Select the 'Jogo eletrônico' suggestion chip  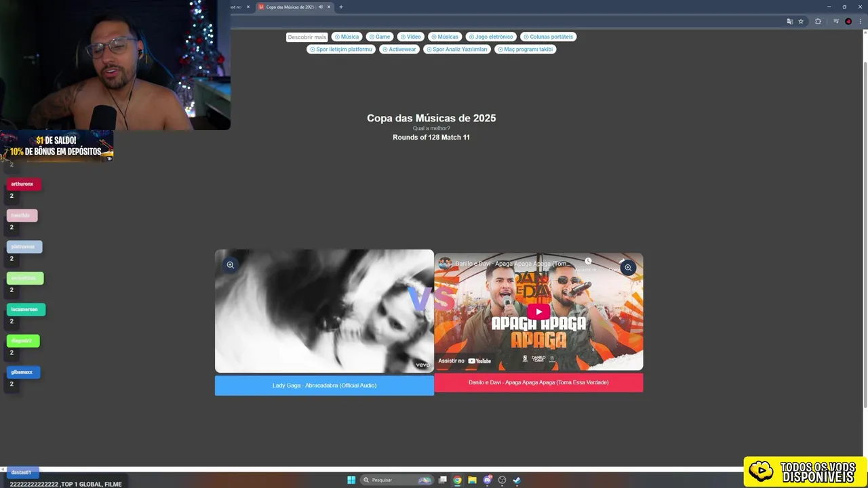491,37
